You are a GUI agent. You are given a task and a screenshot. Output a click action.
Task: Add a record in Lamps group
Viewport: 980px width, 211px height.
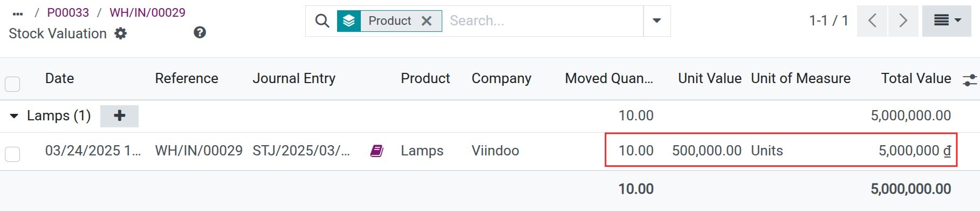click(x=120, y=115)
